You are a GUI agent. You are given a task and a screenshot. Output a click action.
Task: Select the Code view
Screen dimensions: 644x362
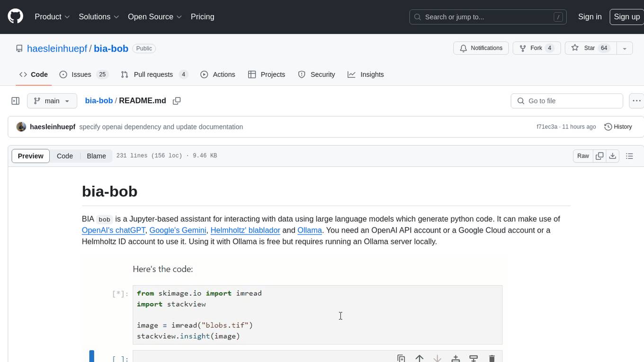pyautogui.click(x=65, y=156)
